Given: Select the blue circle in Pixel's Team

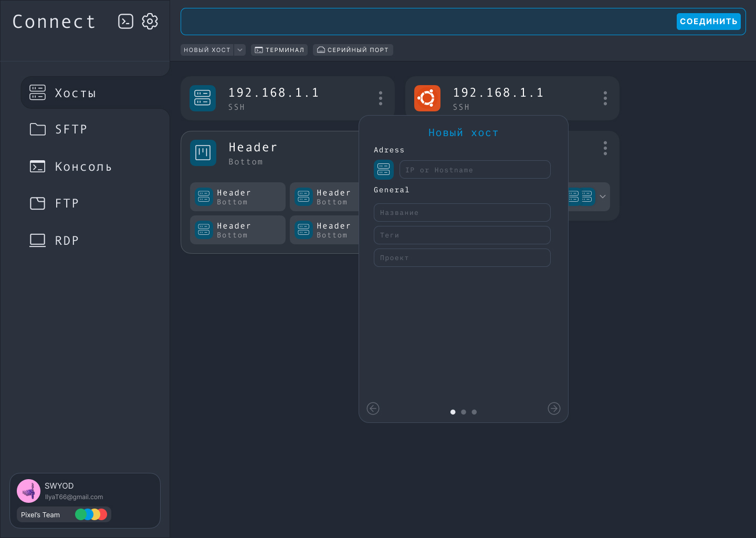Looking at the screenshot, I should click(88, 514).
